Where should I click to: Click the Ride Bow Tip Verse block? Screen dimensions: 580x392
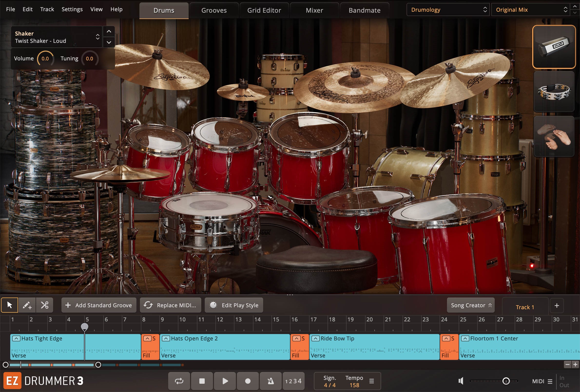pyautogui.click(x=374, y=347)
